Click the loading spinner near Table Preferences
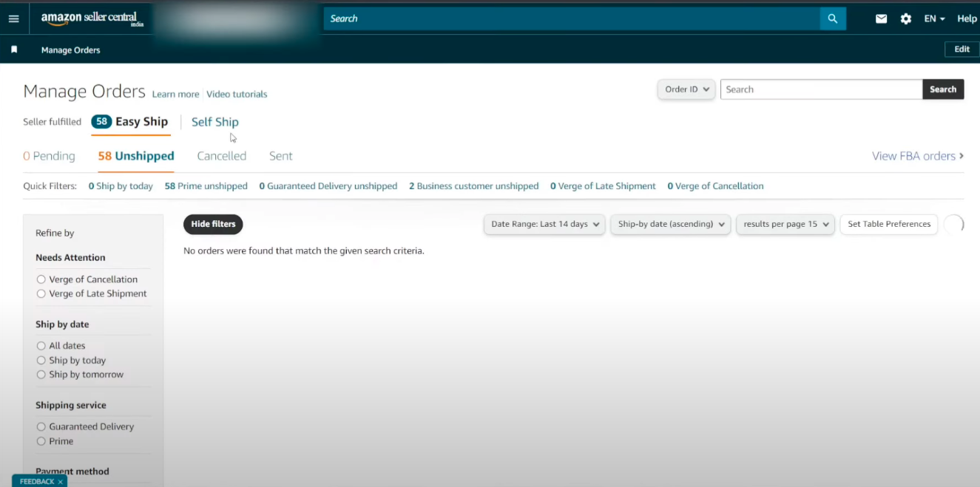Image resolution: width=980 pixels, height=487 pixels. click(x=954, y=224)
